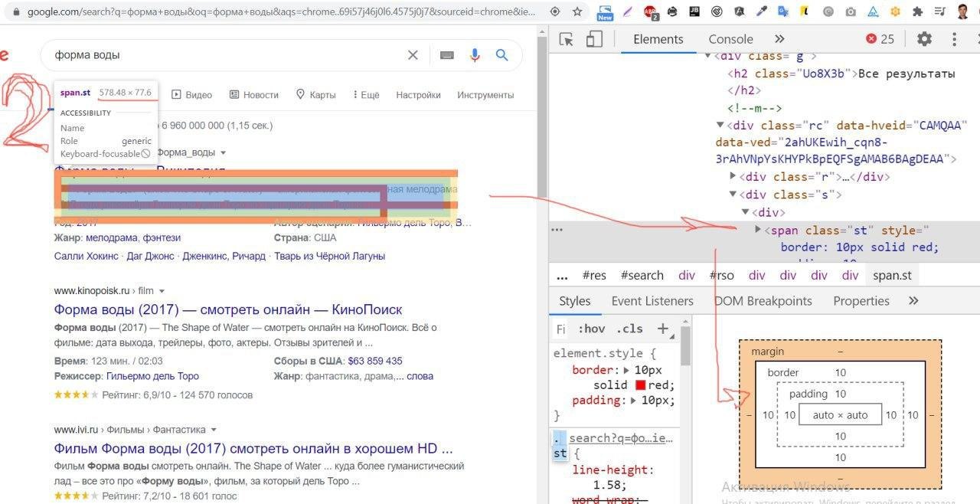Click the site lock icon in address bar

tap(16, 12)
